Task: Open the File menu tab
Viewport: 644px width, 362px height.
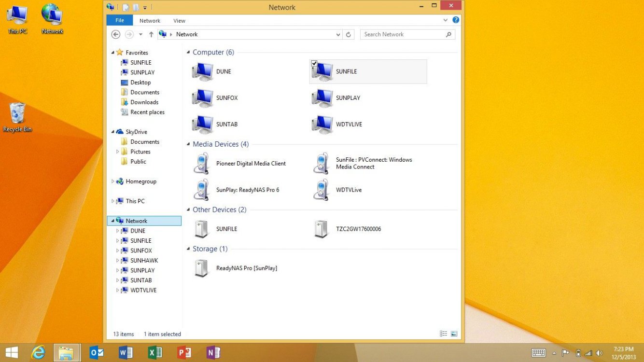Action: 120,20
